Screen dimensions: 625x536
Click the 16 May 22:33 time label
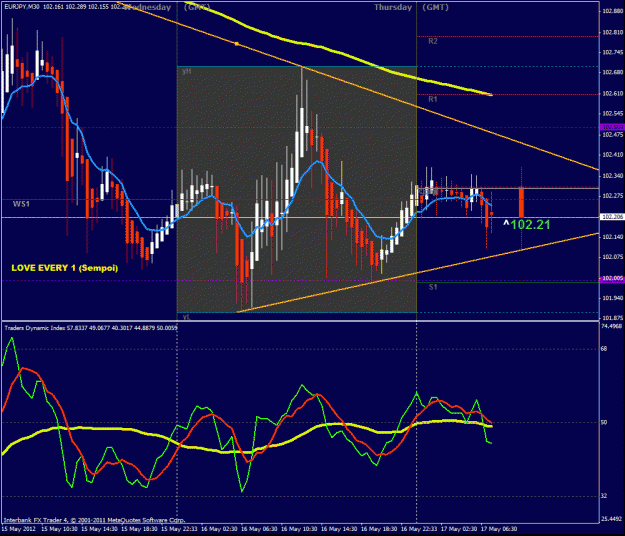coord(419,529)
